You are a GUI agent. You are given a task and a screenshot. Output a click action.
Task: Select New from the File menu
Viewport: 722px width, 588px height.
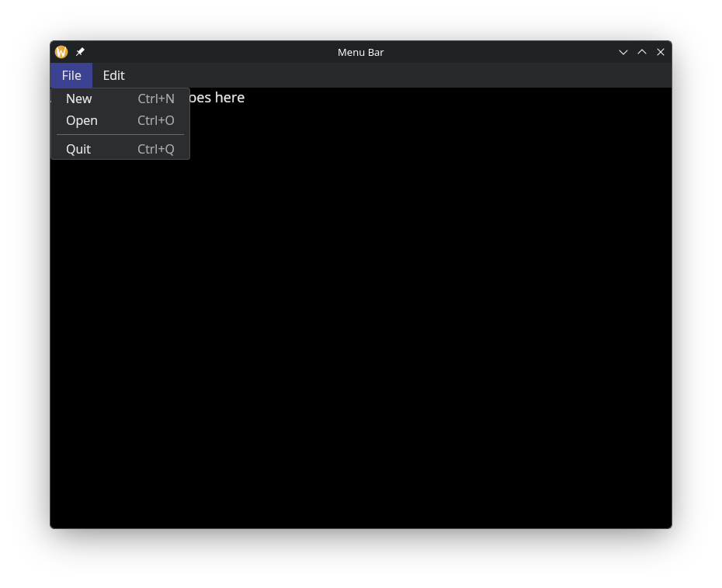(78, 99)
